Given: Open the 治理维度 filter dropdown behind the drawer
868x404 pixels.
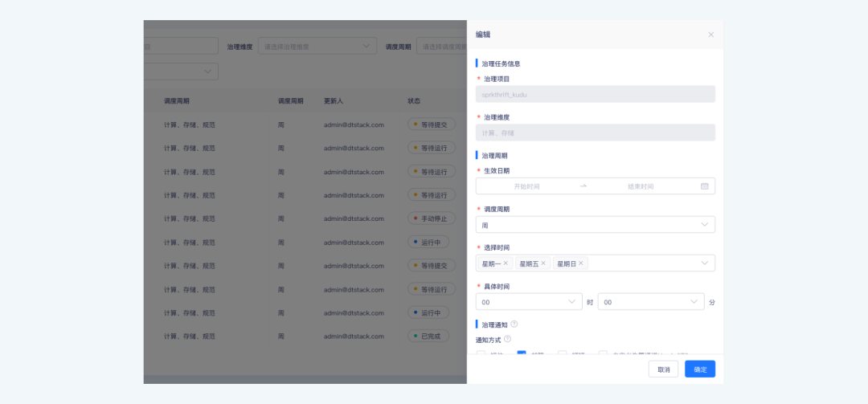Looking at the screenshot, I should point(317,47).
